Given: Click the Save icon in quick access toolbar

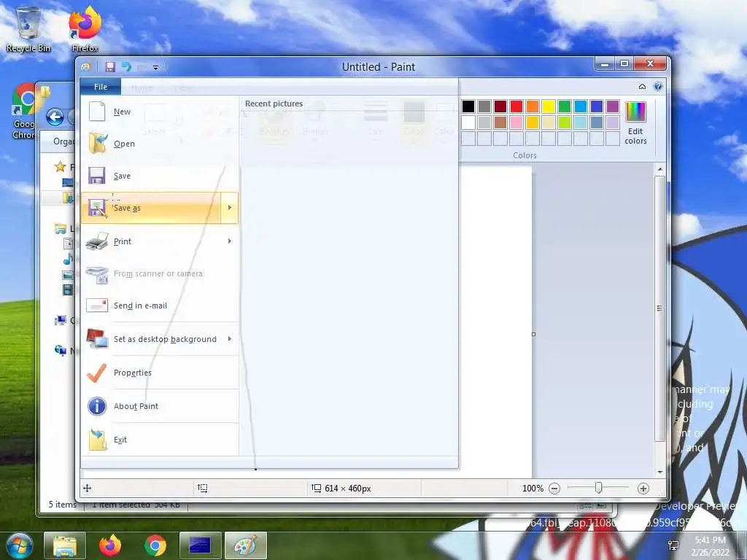Looking at the screenshot, I should pyautogui.click(x=110, y=67).
